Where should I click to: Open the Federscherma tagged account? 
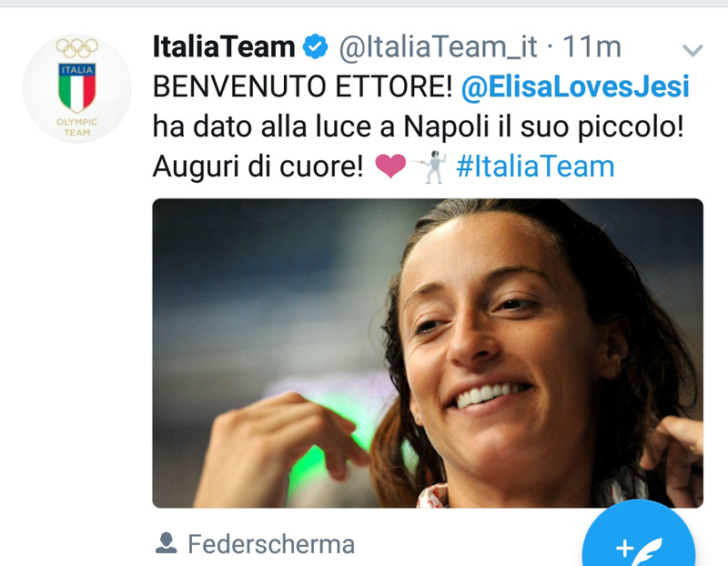coord(271,544)
